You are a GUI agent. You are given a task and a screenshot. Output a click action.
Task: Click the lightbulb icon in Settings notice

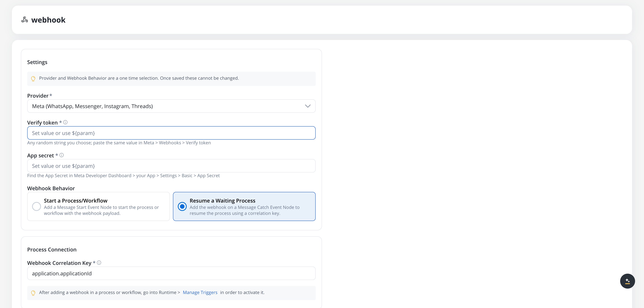click(33, 79)
